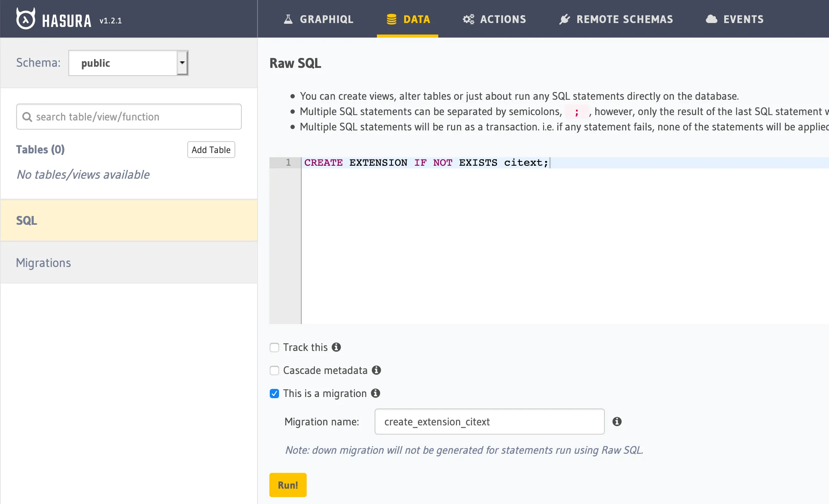
Task: Click the info icon next to Track this
Action: coord(336,348)
